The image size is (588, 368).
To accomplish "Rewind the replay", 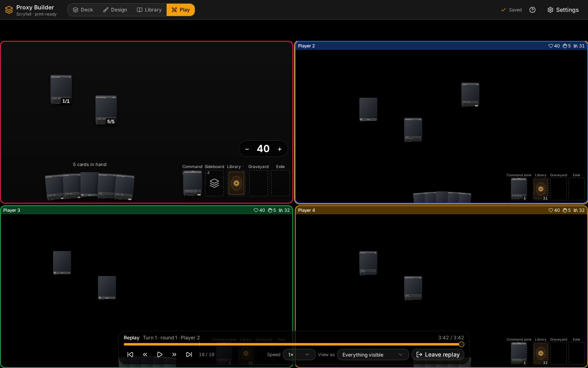I will pos(145,355).
